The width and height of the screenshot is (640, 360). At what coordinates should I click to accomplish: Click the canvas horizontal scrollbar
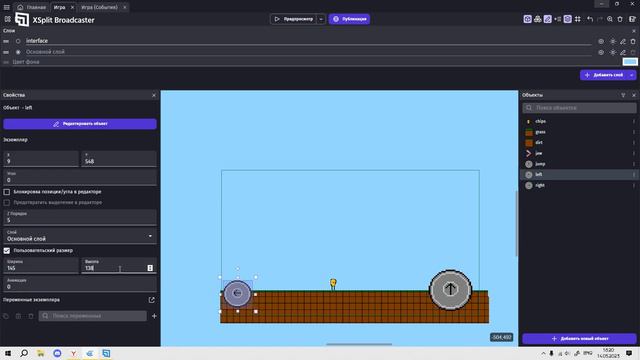(x=359, y=344)
